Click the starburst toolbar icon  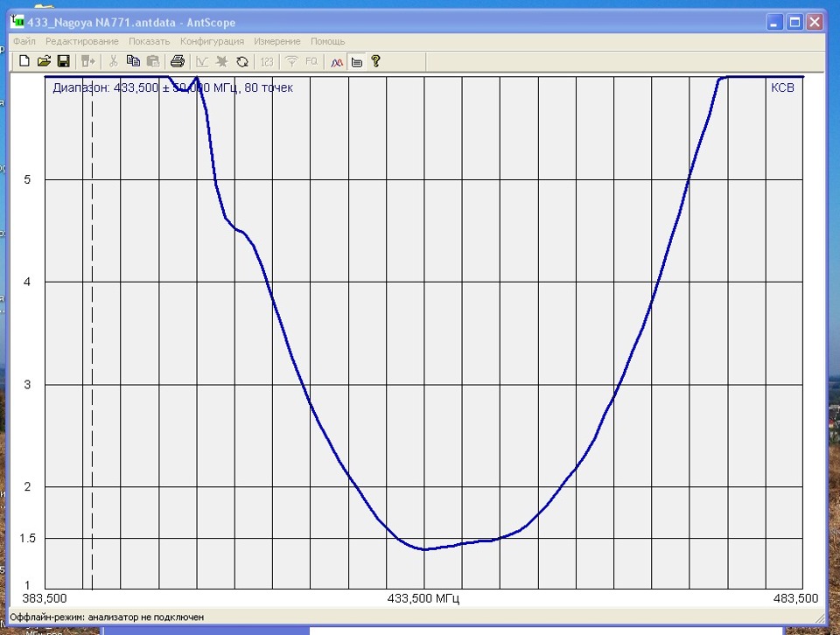click(221, 61)
